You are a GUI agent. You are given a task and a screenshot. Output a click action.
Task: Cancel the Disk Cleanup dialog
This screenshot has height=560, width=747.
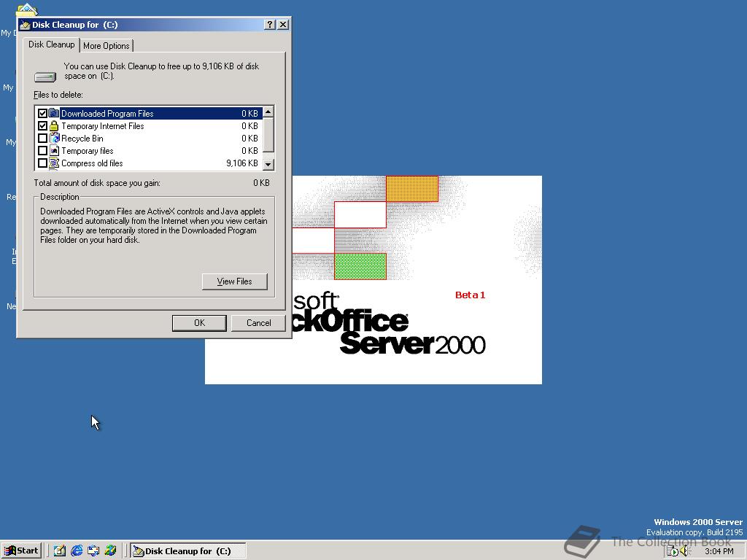259,323
